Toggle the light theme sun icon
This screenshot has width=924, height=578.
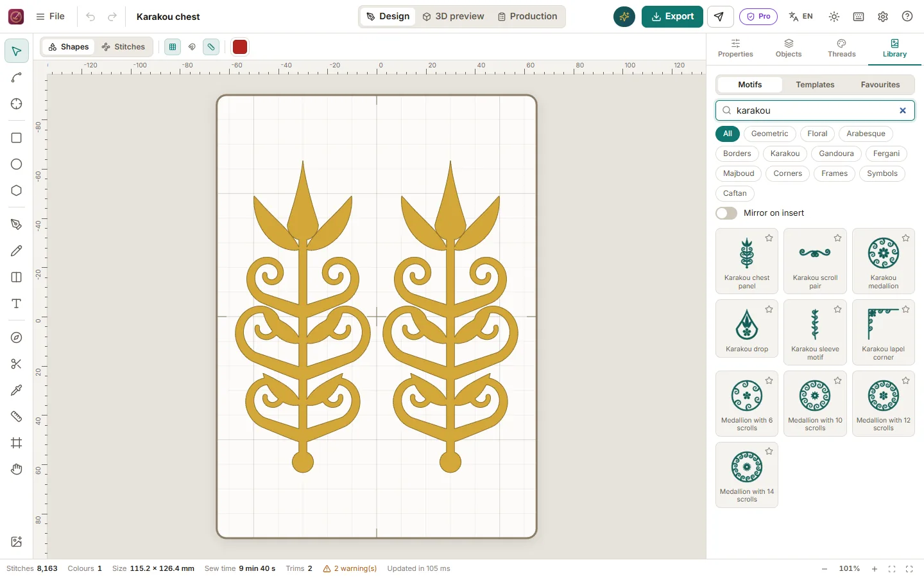point(834,17)
